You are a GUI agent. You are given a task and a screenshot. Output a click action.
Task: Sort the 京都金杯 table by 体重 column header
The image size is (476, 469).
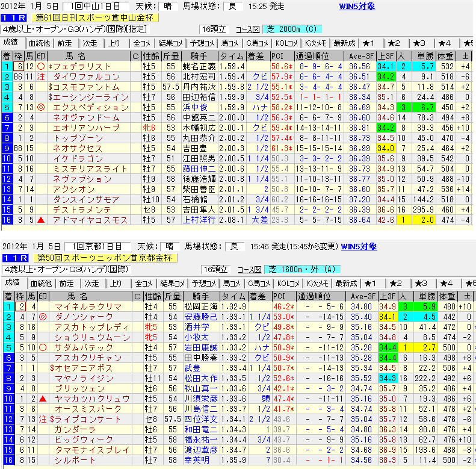pos(448,296)
